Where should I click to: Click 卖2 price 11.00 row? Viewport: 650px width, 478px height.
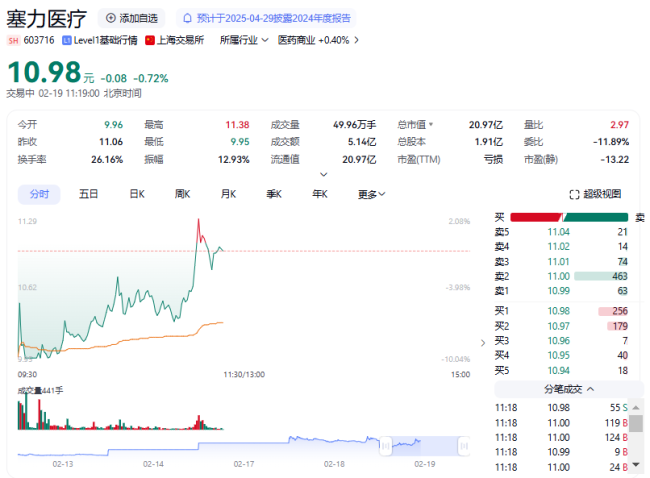pos(561,276)
